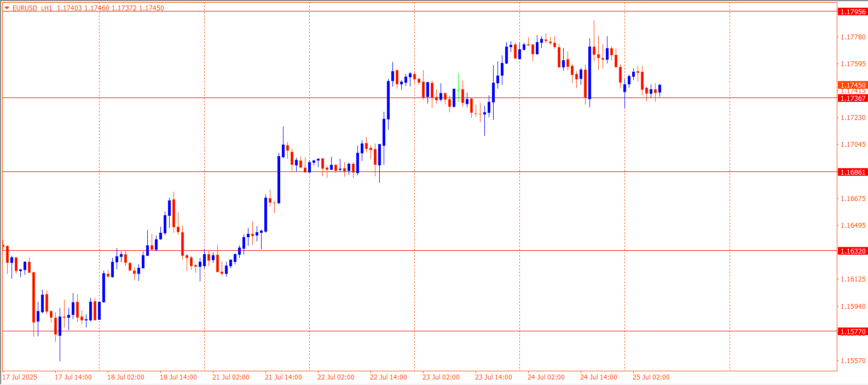Screen dimensions: 868x385
Task: Open the chart menu triangle beside EURUSD
Action: coord(7,8)
